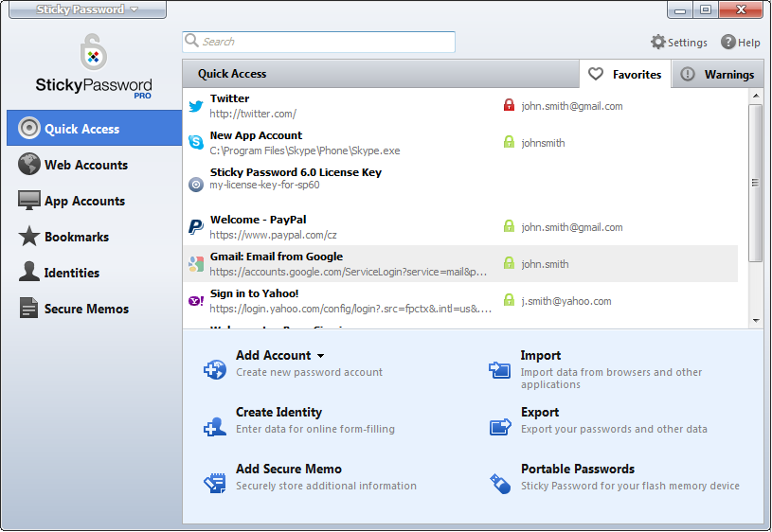Click the Portable Passwords label

(x=578, y=469)
